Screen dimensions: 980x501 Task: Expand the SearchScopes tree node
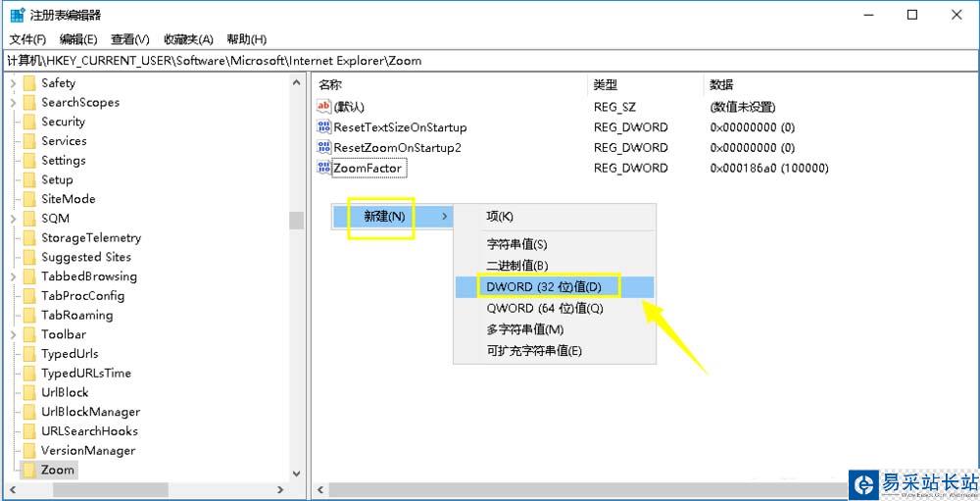13,103
